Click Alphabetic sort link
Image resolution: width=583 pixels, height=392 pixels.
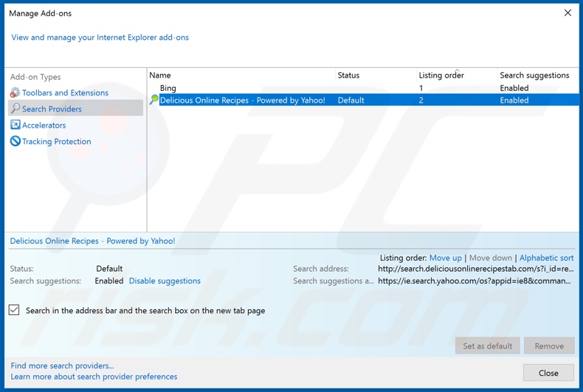coord(547,258)
